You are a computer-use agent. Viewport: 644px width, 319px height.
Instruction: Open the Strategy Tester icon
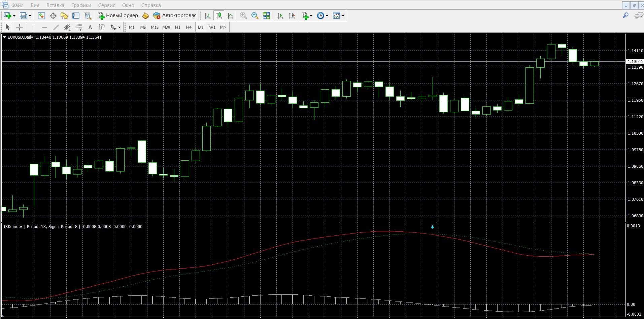pos(88,15)
